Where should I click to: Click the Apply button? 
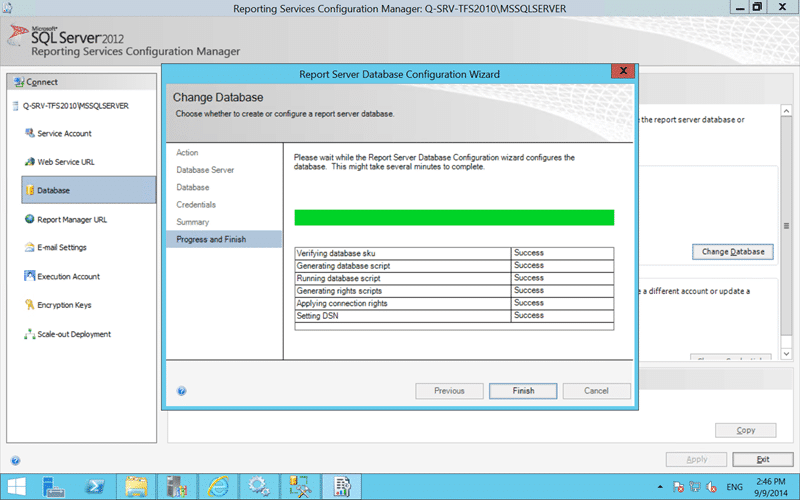click(696, 459)
